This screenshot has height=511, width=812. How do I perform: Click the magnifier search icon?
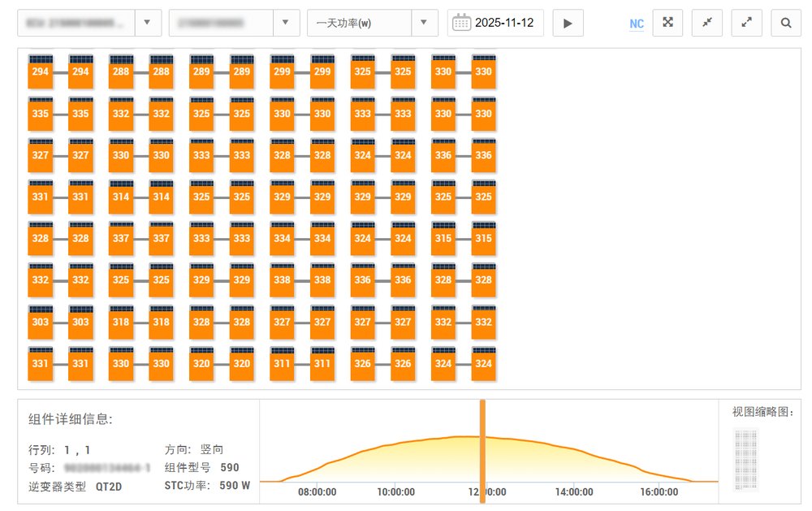click(786, 23)
